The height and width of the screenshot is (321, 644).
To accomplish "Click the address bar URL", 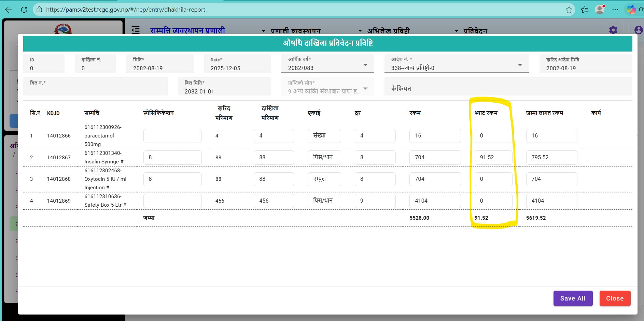I will (126, 10).
